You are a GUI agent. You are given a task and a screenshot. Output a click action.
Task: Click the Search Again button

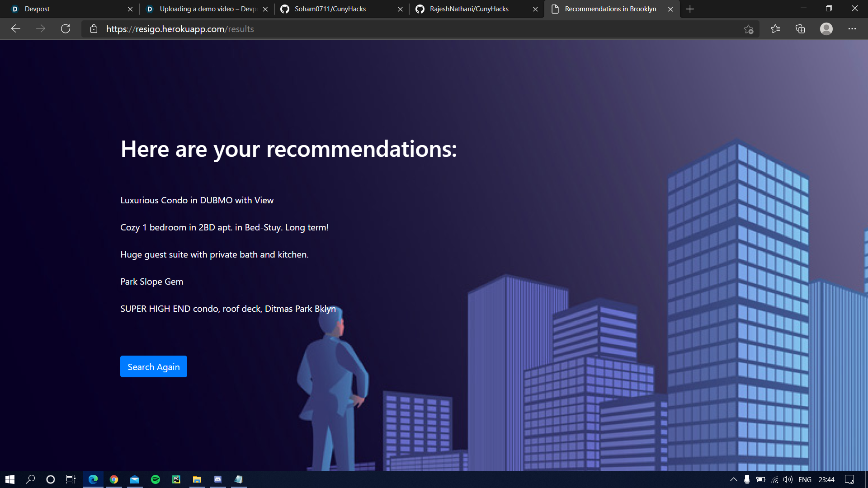(153, 366)
